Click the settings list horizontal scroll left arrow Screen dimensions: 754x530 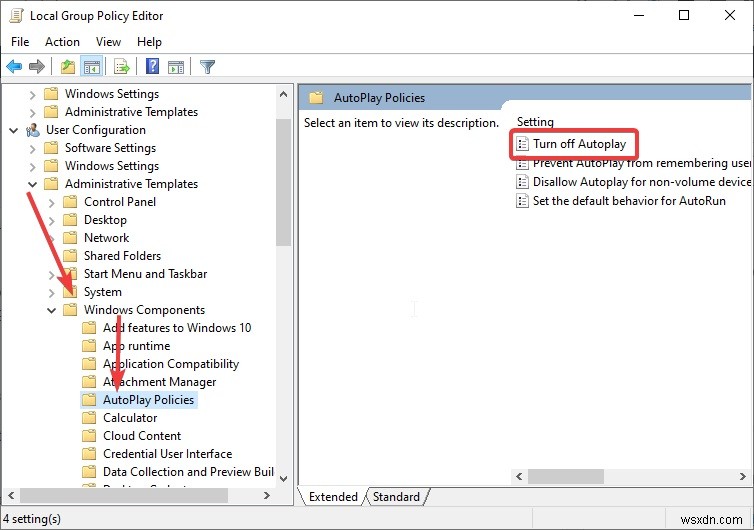pos(519,477)
